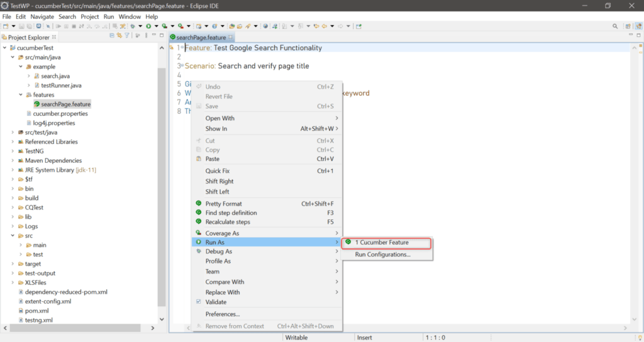Click Project Explorer horizontal scrollbar
The height and width of the screenshot is (342, 644).
(75, 328)
